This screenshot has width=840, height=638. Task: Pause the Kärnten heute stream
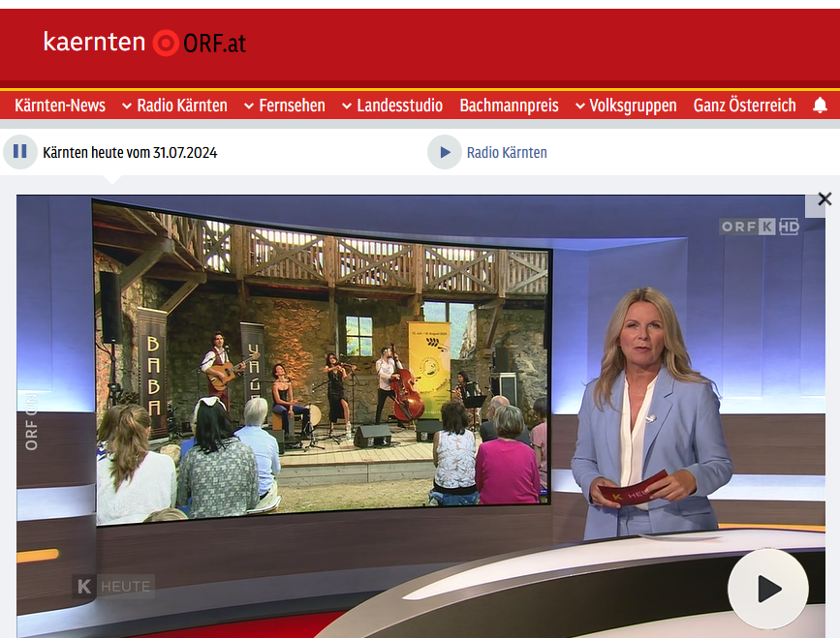click(19, 152)
